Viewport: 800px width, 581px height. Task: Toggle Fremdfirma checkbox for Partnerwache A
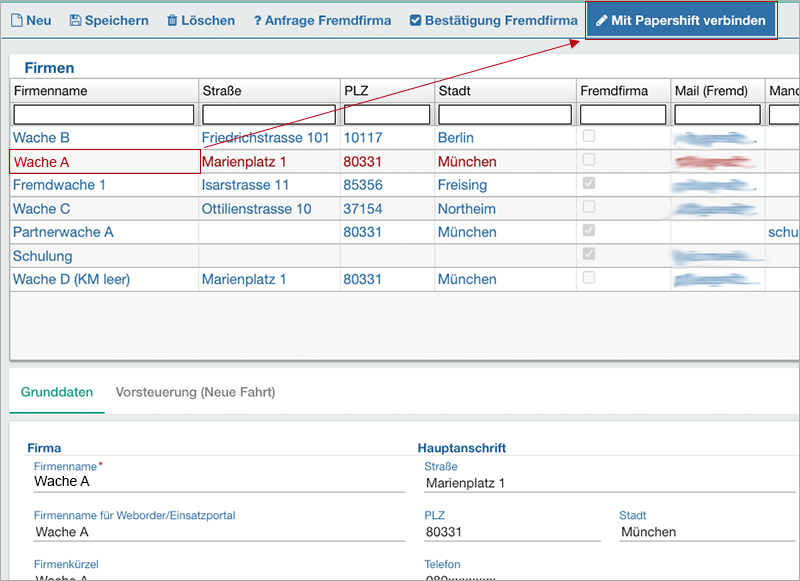point(589,230)
